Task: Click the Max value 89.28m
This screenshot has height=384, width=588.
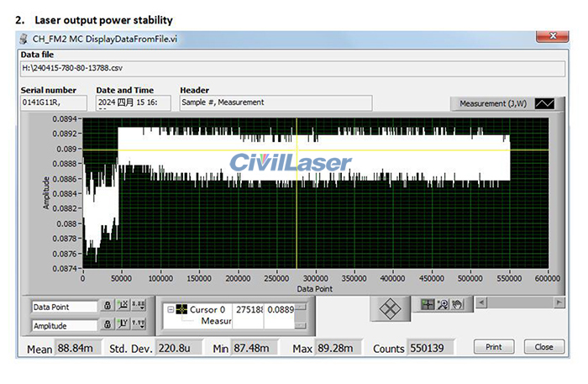Action: 339,348
